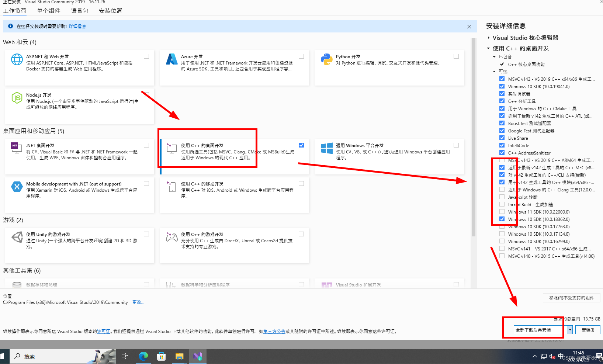Untick the C++ desktop development workload checkbox
Viewport: 603px width, 364px height.
pos(301,145)
